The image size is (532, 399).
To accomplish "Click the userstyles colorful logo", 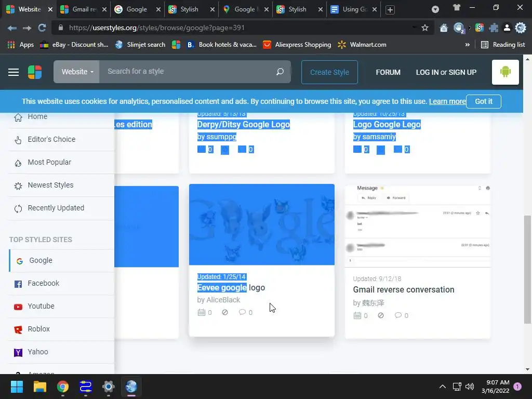I will coord(35,72).
